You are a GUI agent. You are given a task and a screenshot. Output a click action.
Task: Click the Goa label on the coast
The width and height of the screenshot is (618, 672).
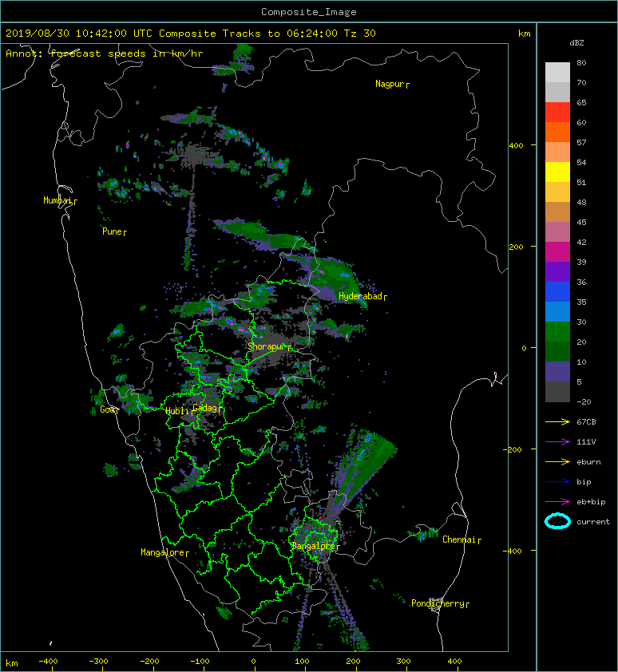click(108, 409)
